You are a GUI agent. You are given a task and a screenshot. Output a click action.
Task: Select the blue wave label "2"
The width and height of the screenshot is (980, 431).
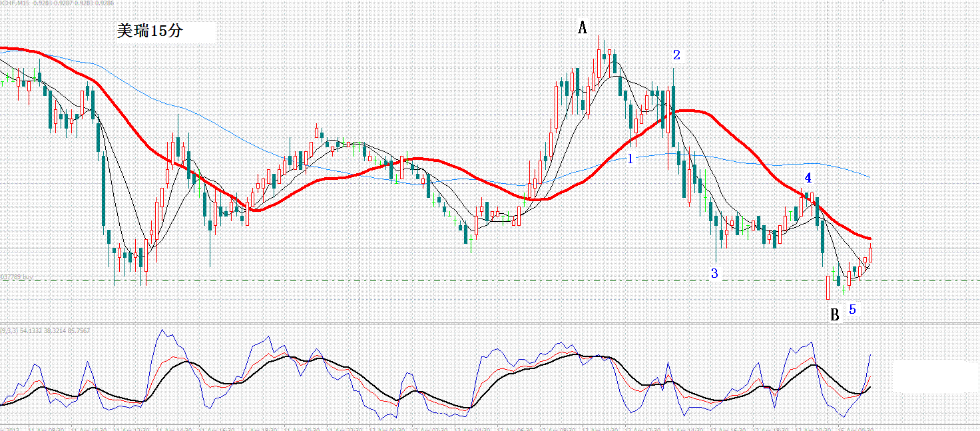pos(676,55)
